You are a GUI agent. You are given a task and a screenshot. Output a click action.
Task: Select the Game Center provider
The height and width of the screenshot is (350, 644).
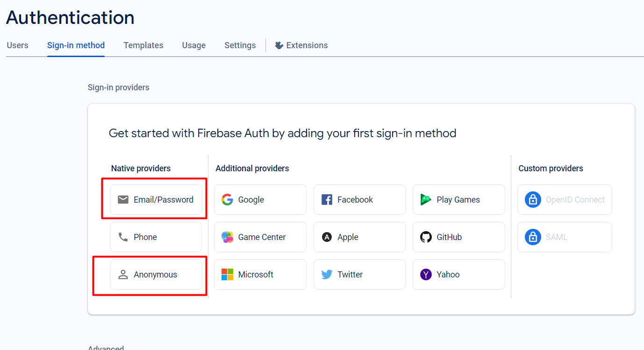pyautogui.click(x=260, y=237)
